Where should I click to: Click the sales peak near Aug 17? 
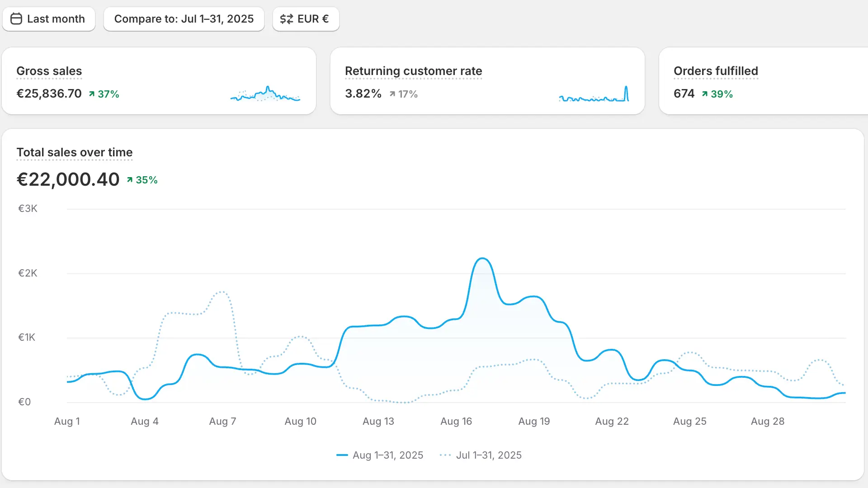[x=482, y=259]
